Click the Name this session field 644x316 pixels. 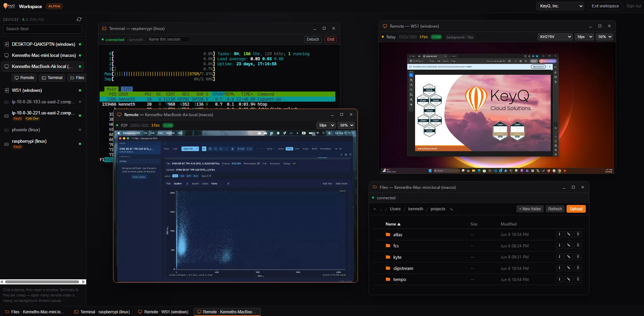pyautogui.click(x=168, y=39)
